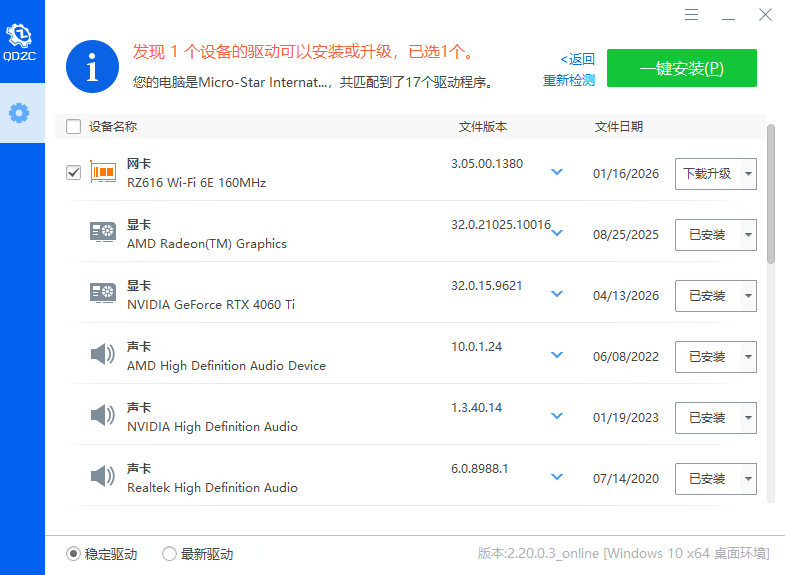The height and width of the screenshot is (575, 785).
Task: Click file date 07/14/2020
Action: click(x=626, y=479)
